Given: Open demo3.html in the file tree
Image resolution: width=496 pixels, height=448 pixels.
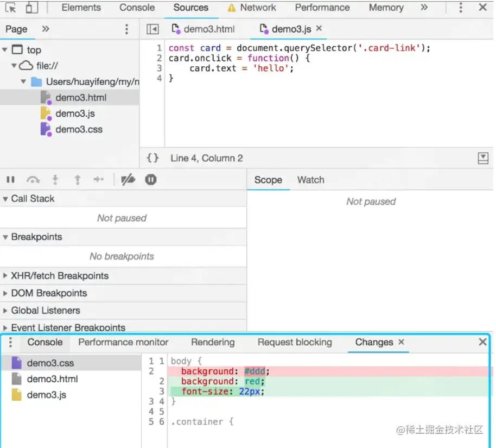Looking at the screenshot, I should (x=69, y=98).
